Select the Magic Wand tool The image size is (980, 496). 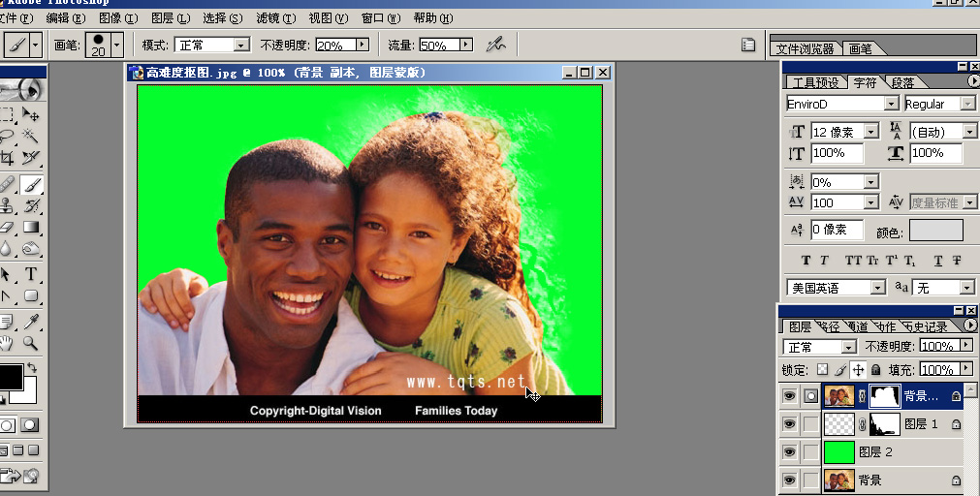pos(31,136)
